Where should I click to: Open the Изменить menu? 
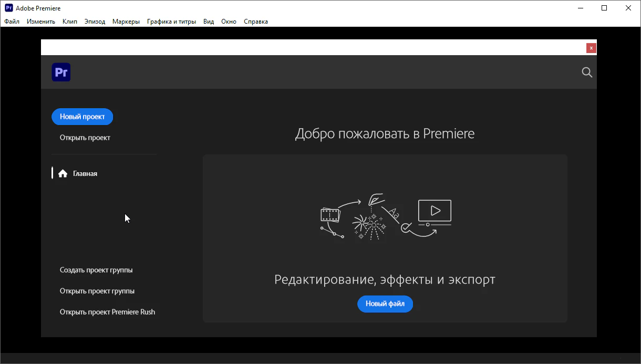pos(41,22)
